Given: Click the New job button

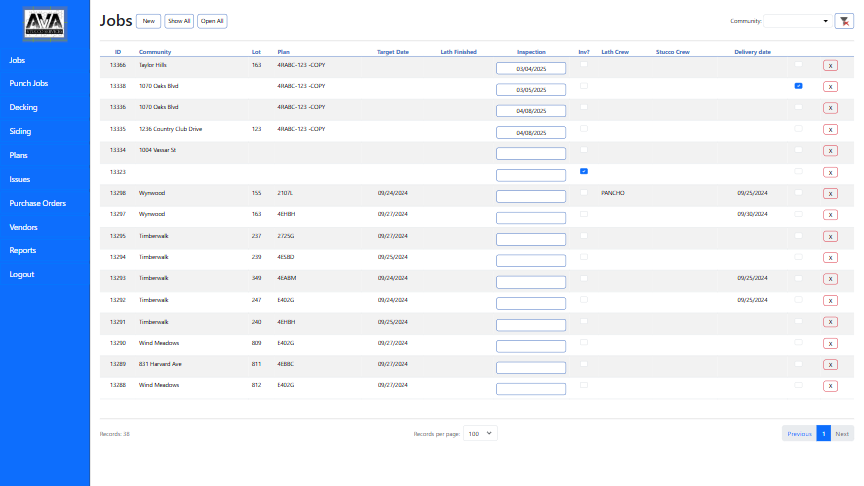Looking at the screenshot, I should tap(149, 21).
